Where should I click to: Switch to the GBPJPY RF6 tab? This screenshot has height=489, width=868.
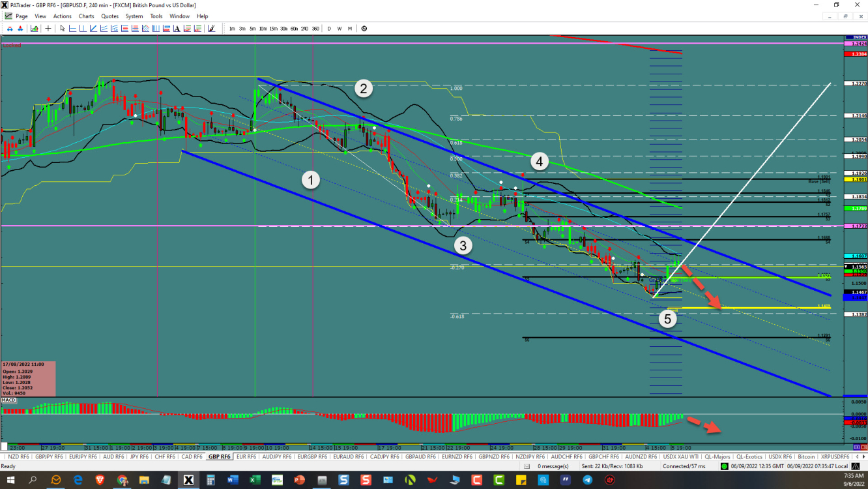49,456
